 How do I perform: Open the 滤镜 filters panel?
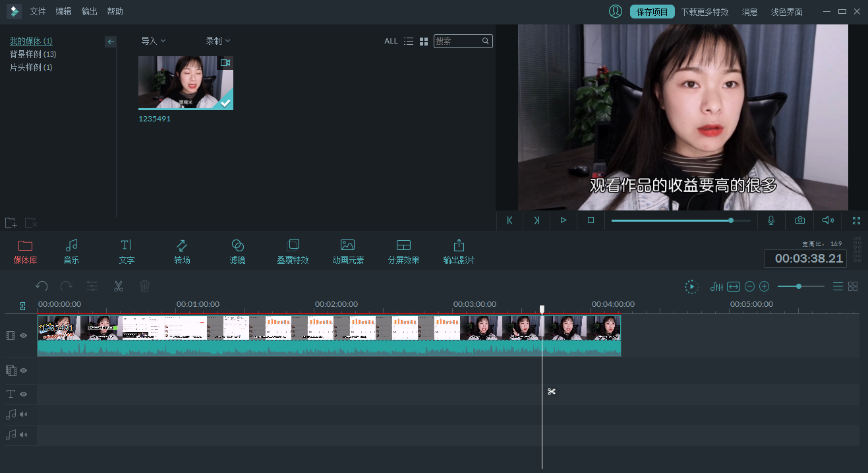click(x=237, y=251)
